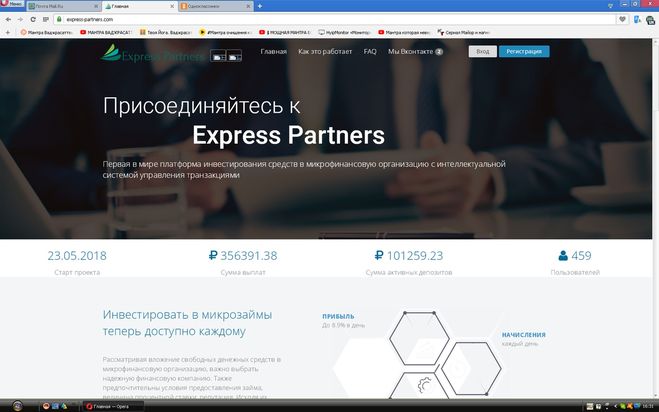Open the Opera Меню button
This screenshot has height=412, width=659.
click(12, 4)
